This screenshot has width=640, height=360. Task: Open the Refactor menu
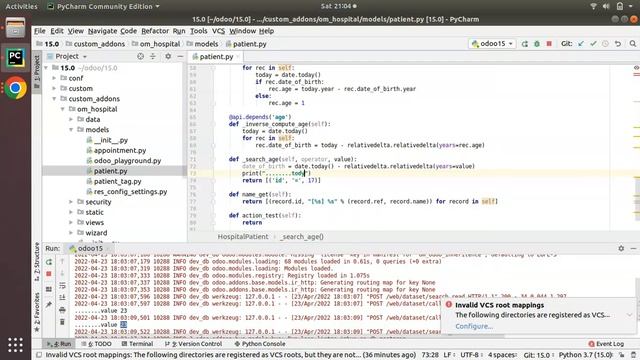155,31
